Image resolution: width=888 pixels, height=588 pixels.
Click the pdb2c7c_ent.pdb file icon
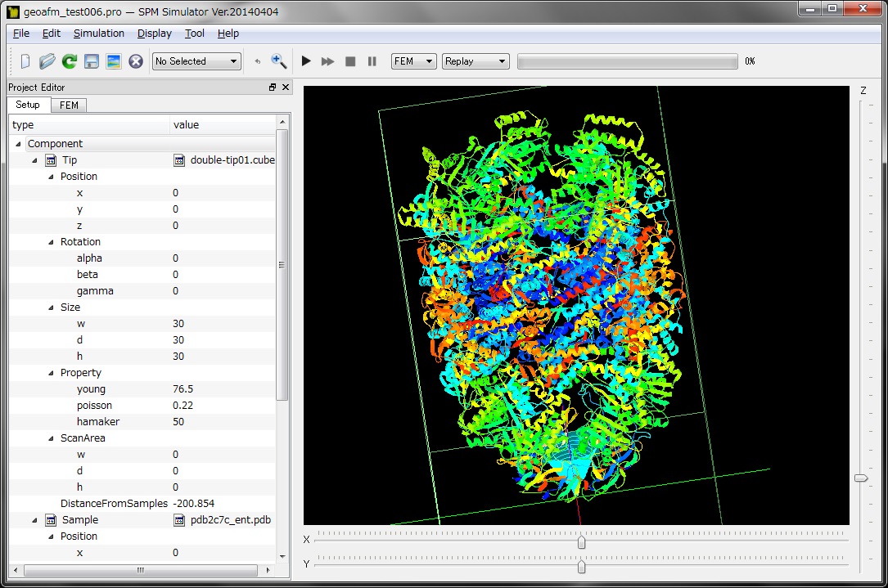point(179,519)
